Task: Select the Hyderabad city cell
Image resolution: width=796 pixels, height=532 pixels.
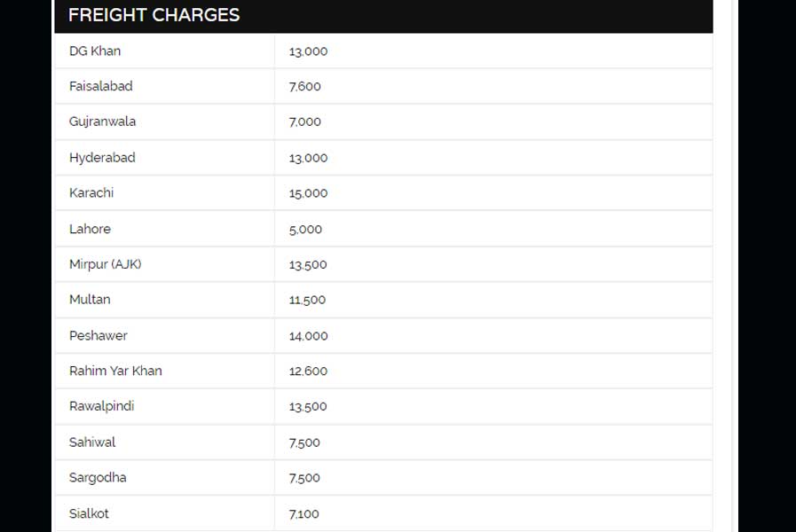Action: click(x=102, y=158)
